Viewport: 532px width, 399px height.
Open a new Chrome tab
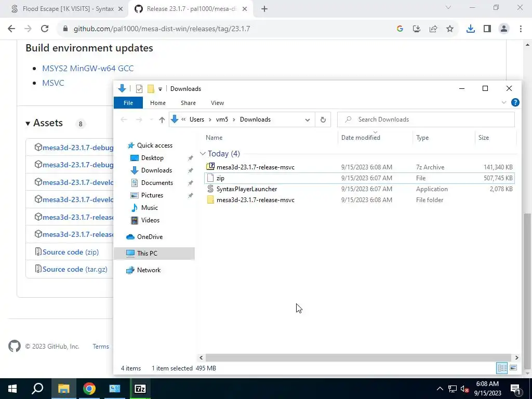pos(264,9)
